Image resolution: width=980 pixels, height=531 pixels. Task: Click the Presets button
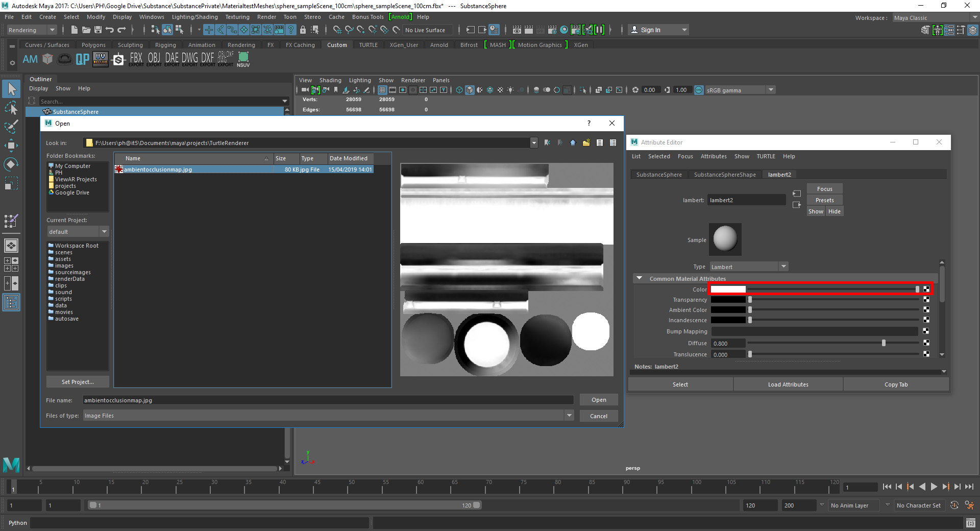coord(824,200)
